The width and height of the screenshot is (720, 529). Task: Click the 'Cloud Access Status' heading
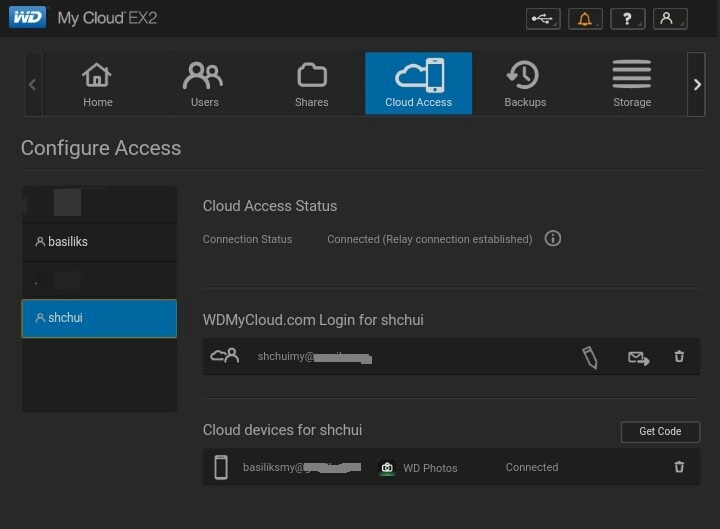point(270,206)
